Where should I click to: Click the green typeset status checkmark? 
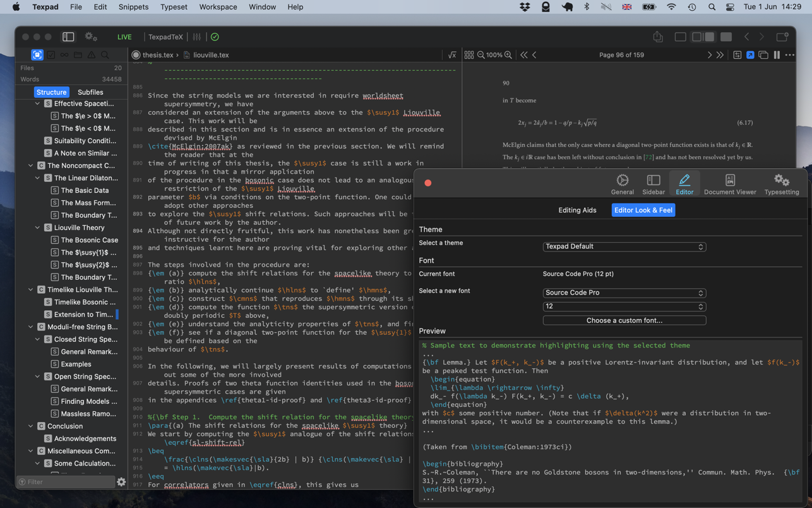pyautogui.click(x=215, y=37)
